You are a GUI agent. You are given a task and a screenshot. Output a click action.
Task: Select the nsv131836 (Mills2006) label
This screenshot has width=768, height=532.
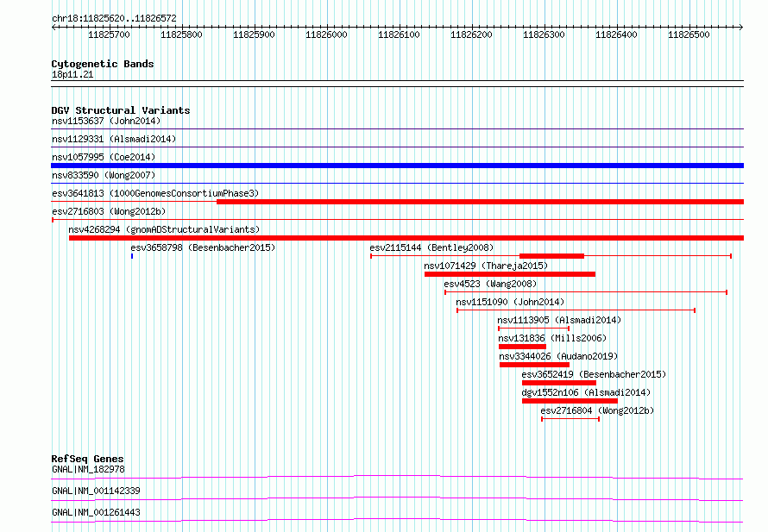(552, 338)
